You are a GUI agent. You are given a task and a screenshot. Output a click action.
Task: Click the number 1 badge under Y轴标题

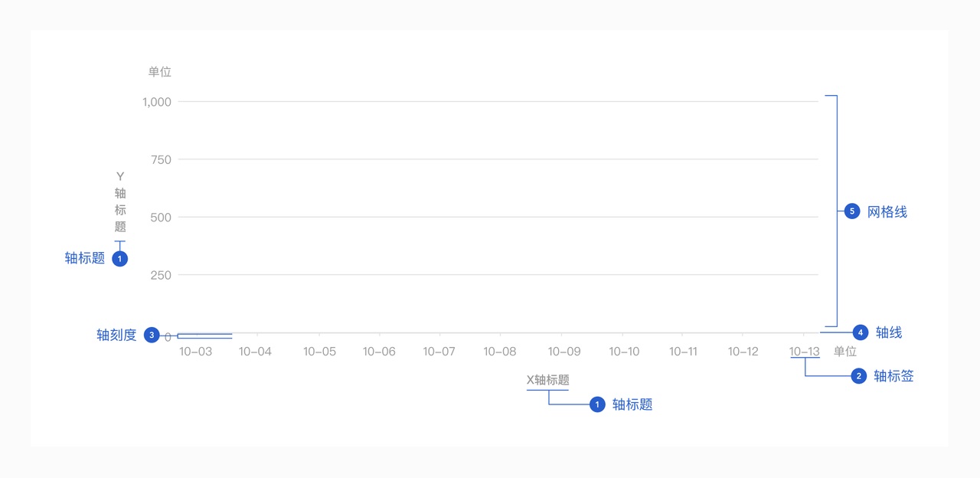pos(119,259)
